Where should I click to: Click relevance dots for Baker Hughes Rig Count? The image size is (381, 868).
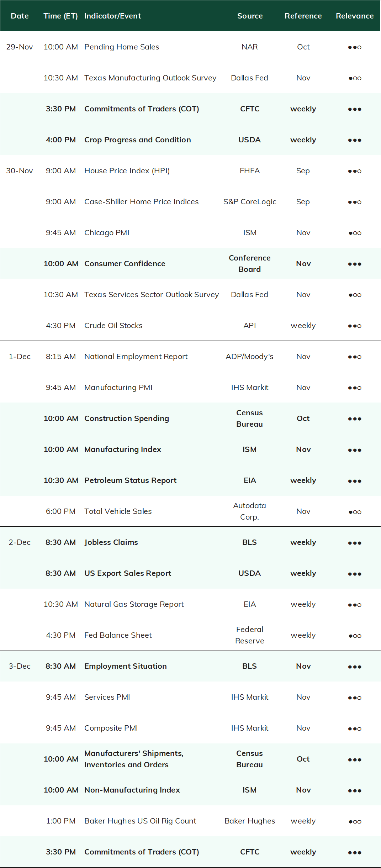355,821
